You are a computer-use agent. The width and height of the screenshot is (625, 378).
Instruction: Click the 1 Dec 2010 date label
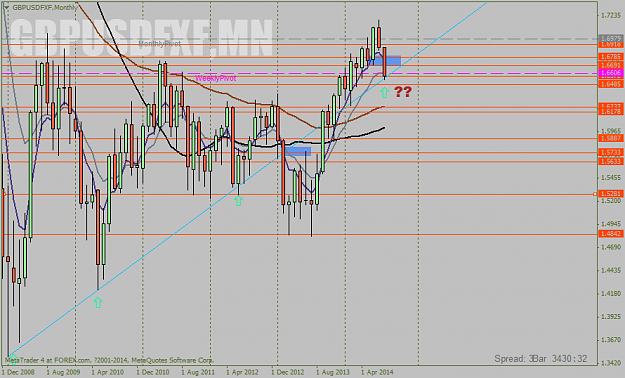pyautogui.click(x=153, y=372)
